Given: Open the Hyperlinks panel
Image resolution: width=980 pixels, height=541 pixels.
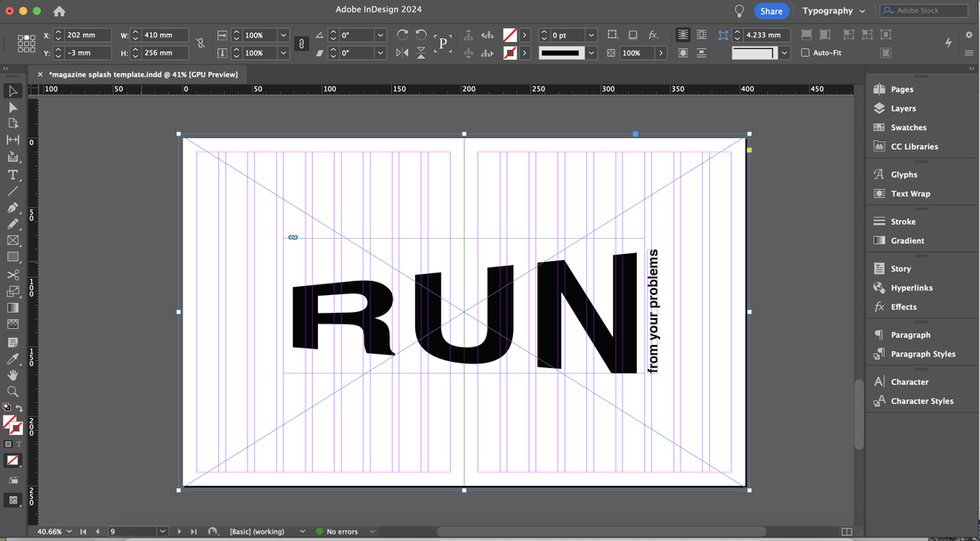Looking at the screenshot, I should tap(911, 288).
